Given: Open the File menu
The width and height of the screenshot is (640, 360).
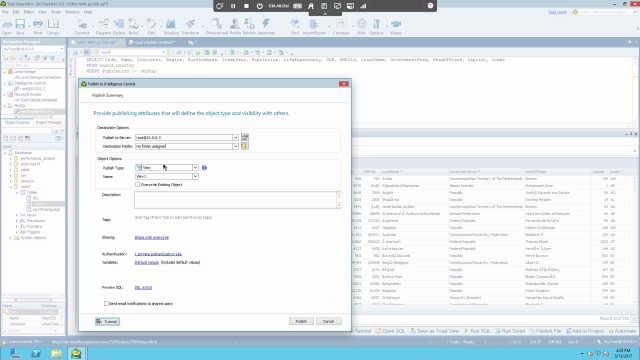Looking at the screenshot, I should (x=5, y=12).
